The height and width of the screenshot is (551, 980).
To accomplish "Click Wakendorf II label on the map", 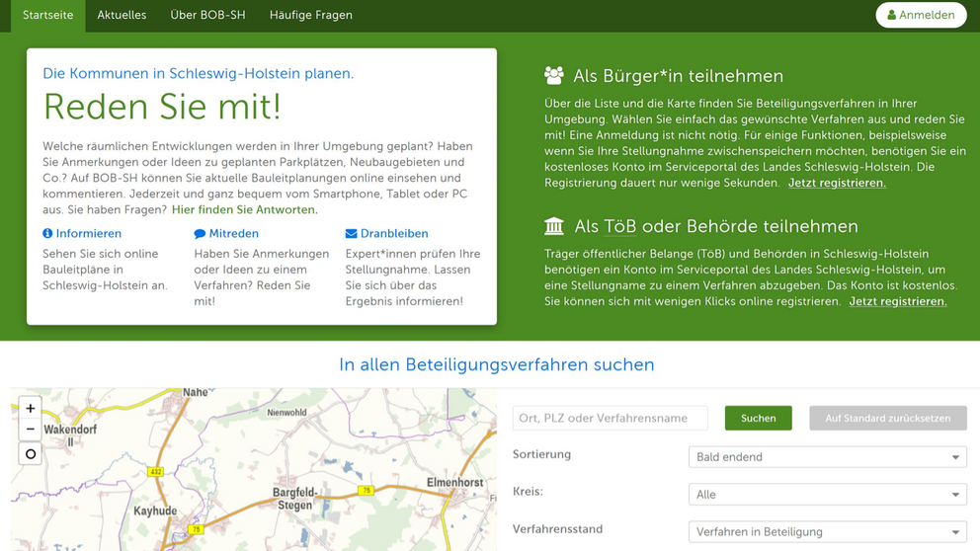I will point(70,435).
